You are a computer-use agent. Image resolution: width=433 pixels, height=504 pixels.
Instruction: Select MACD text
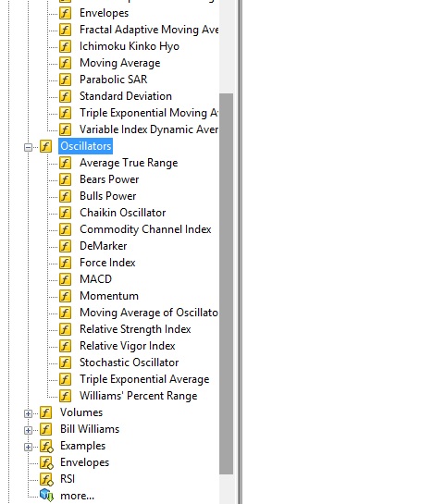coord(95,279)
